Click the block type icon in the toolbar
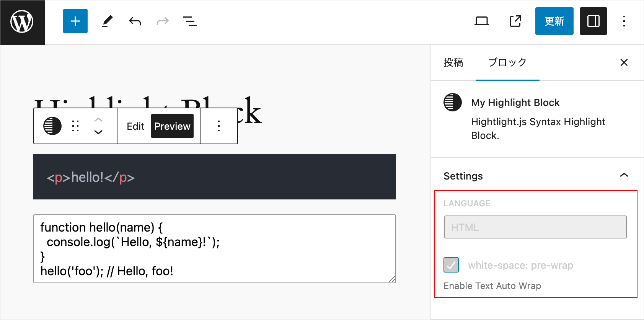The width and height of the screenshot is (644, 320). 52,126
